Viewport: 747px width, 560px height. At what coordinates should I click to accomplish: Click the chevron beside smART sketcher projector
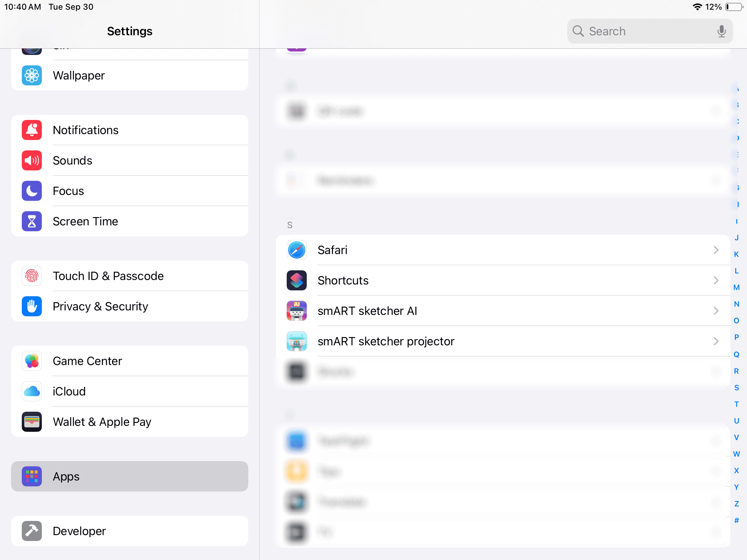pyautogui.click(x=716, y=341)
